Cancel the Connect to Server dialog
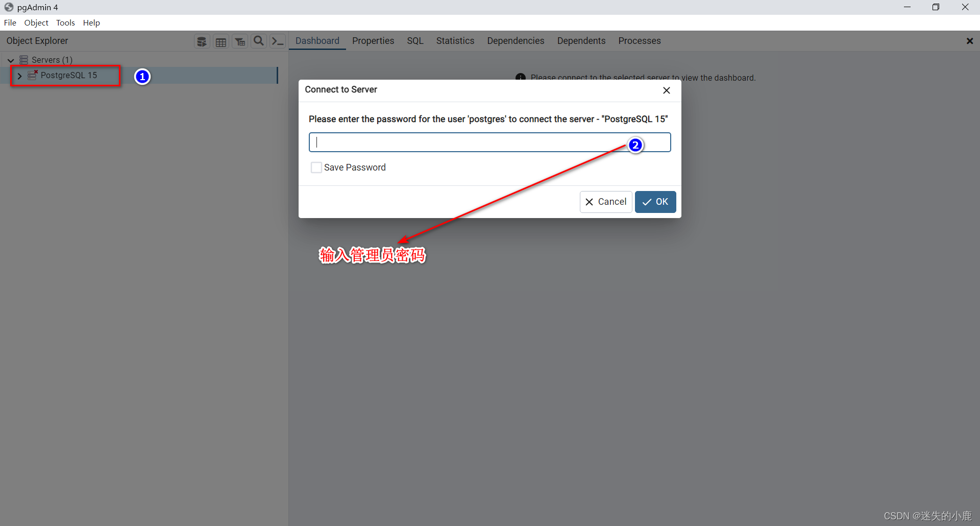The width and height of the screenshot is (980, 526). coord(606,202)
